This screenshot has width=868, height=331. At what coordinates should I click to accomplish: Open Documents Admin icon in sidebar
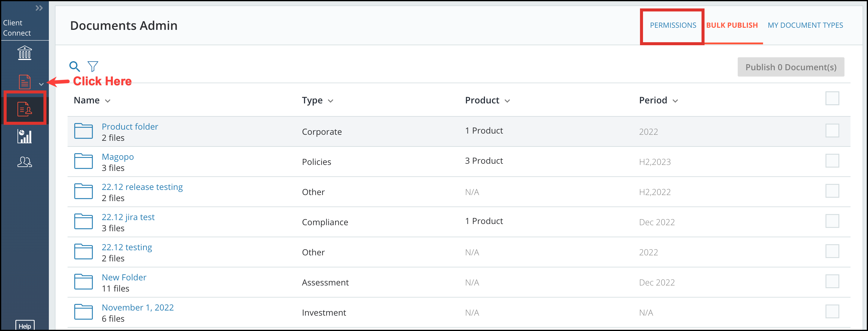(25, 109)
